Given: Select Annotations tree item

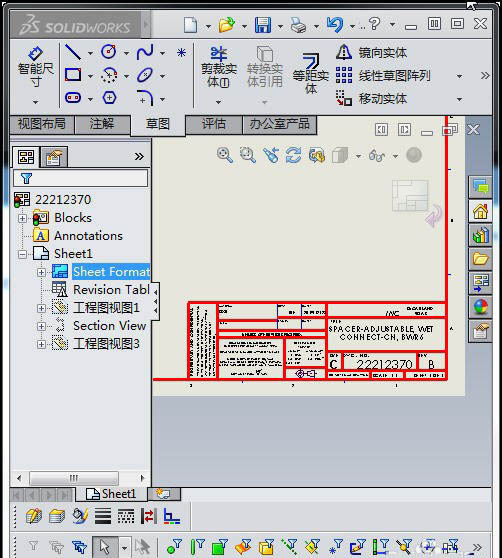Looking at the screenshot, I should (88, 236).
